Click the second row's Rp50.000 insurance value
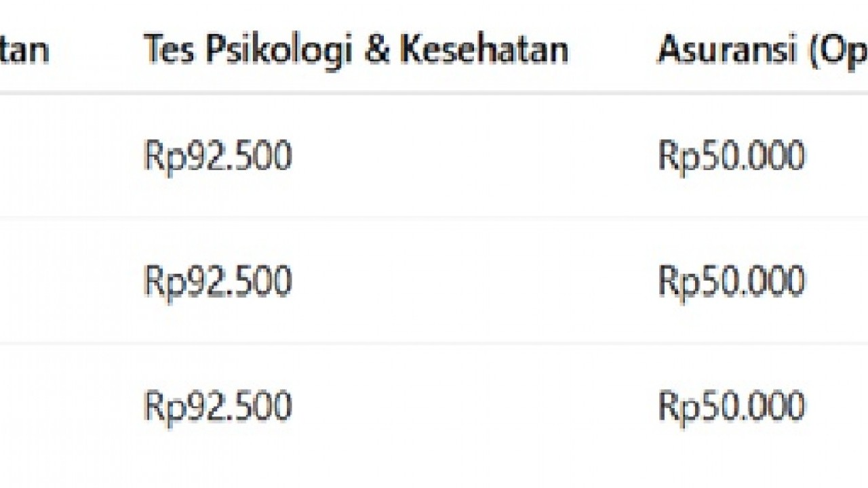The width and height of the screenshot is (868, 488). coord(732,281)
